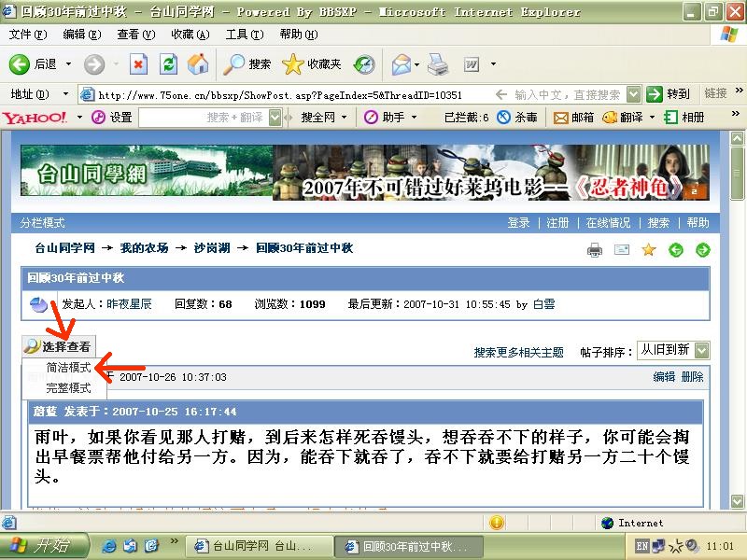Open the 在线情况 link
Viewport: 747px width, 560px height.
[x=608, y=223]
